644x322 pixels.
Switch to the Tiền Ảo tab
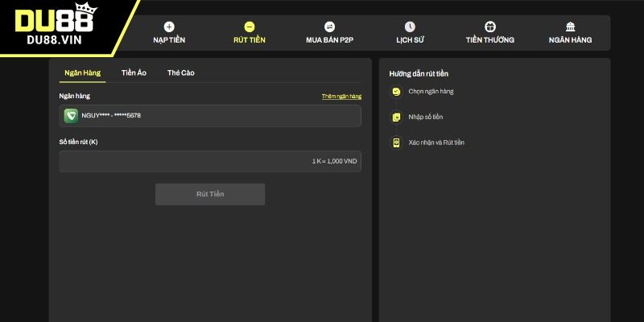[134, 72]
